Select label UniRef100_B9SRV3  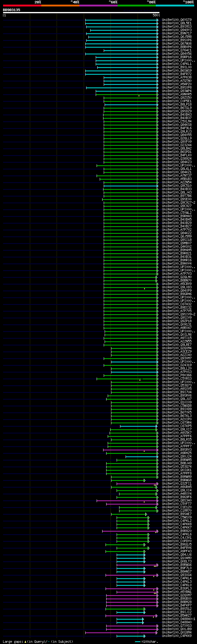[x=177, y=450]
